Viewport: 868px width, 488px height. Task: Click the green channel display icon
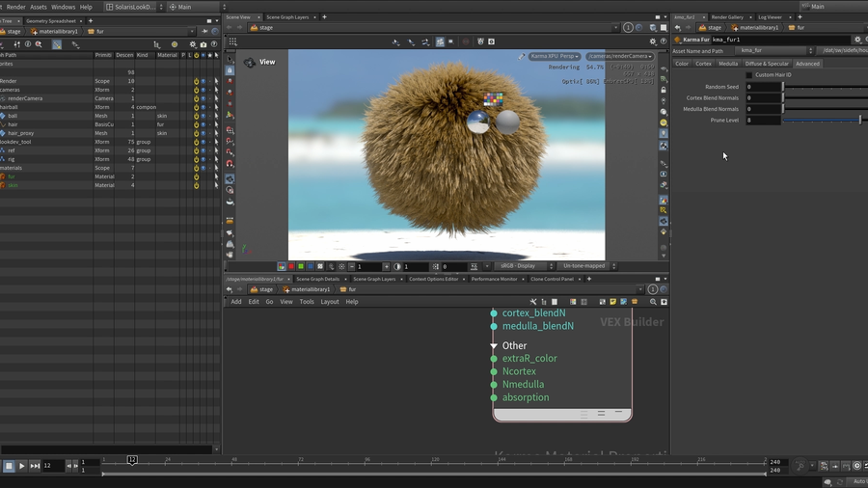[x=301, y=267]
